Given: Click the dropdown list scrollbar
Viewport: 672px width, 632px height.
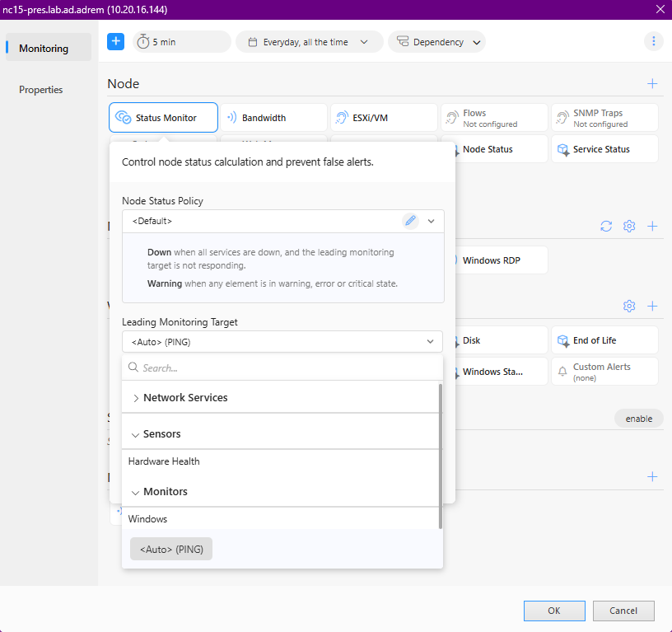Looking at the screenshot, I should [440, 456].
